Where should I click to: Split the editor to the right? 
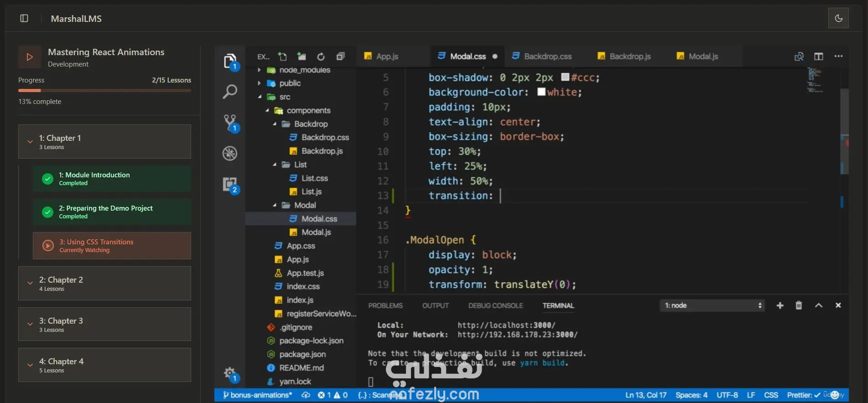click(819, 57)
